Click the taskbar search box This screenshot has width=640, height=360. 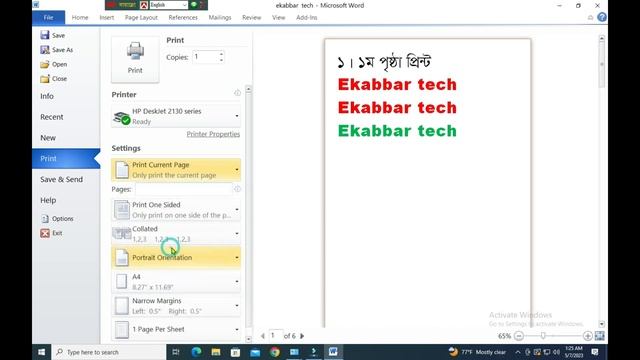(109, 352)
